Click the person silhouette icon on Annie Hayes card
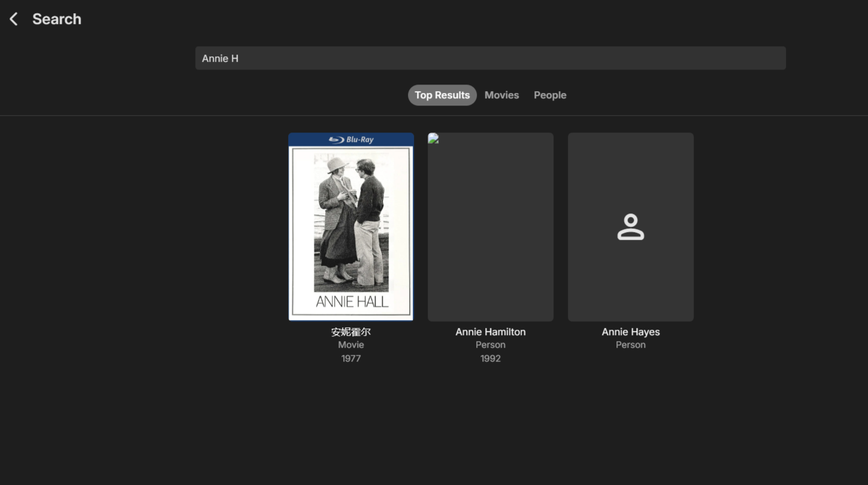The height and width of the screenshot is (485, 868). tap(630, 227)
